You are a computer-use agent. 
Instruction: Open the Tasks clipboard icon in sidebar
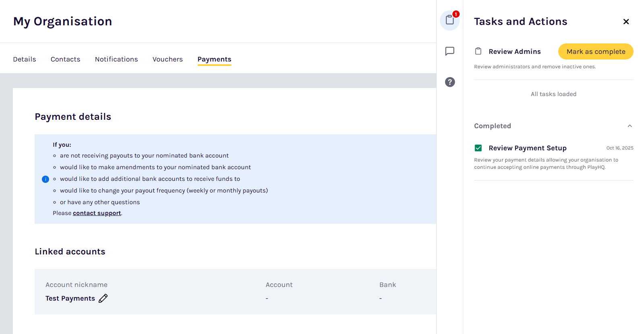(x=450, y=20)
